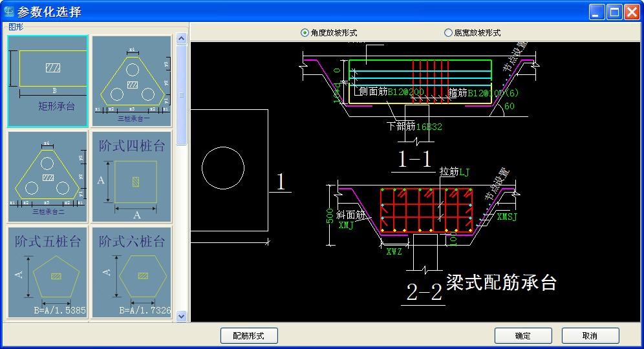Click the shape list scrollbar thumb
The image size is (644, 349).
pos(182,95)
